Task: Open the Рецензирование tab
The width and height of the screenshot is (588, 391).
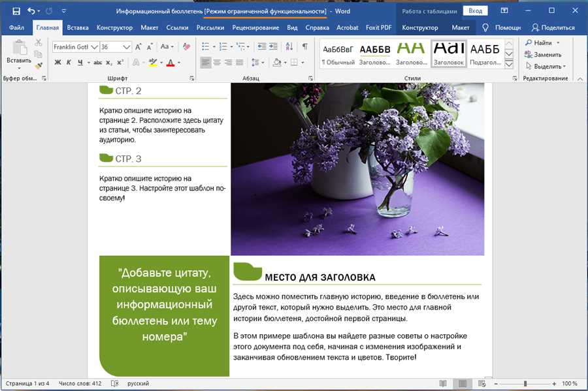Action: [x=255, y=27]
